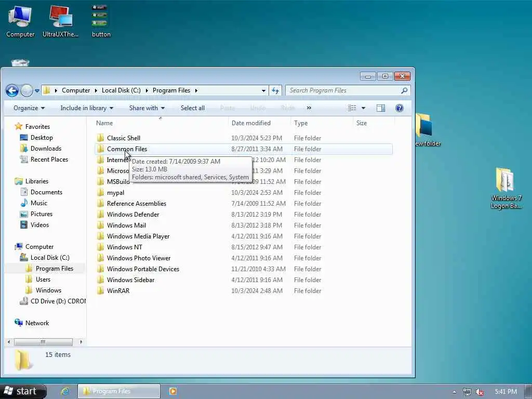
Task: Open the address bar history dropdown arrow
Action: coord(263,90)
